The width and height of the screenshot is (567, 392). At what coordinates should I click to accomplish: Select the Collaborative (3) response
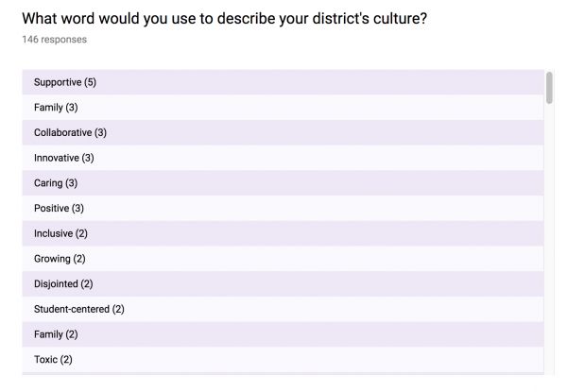(283, 133)
